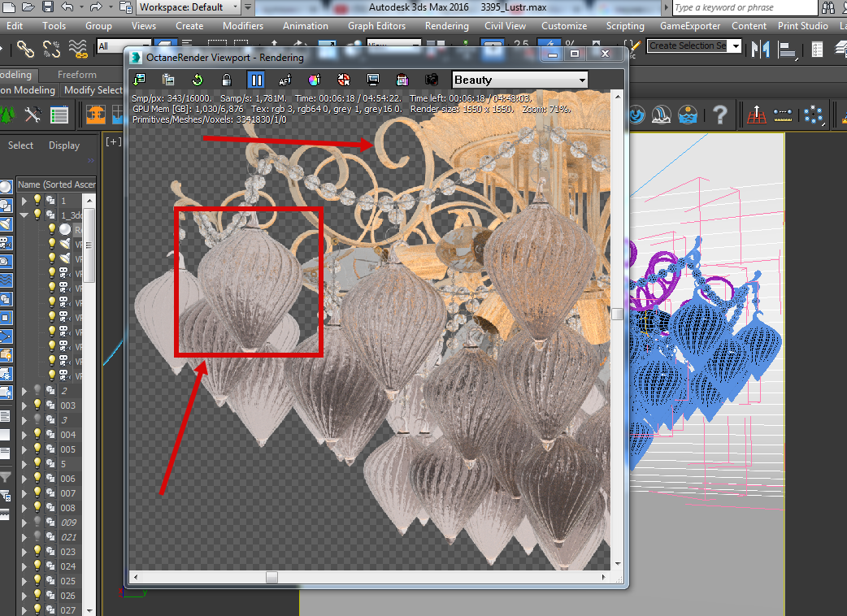Open the Rendering menu

click(x=447, y=26)
